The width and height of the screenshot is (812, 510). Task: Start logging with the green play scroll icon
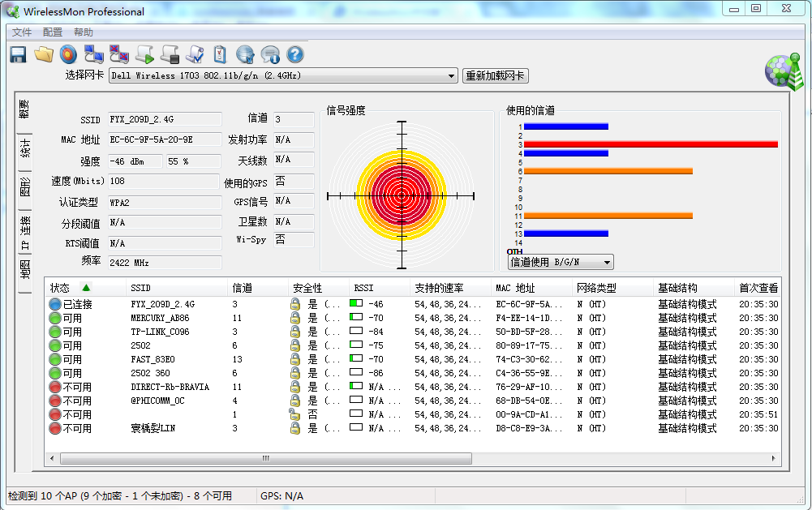tap(144, 54)
